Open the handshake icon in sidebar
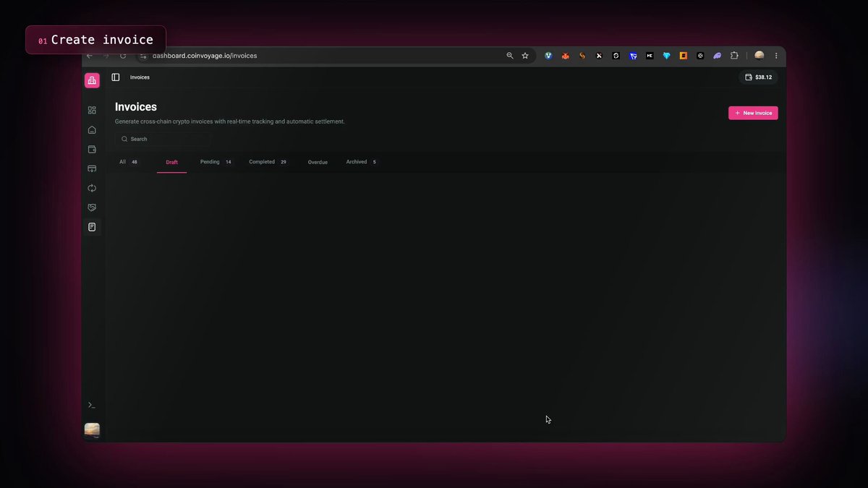This screenshot has width=868, height=488. coord(92,207)
